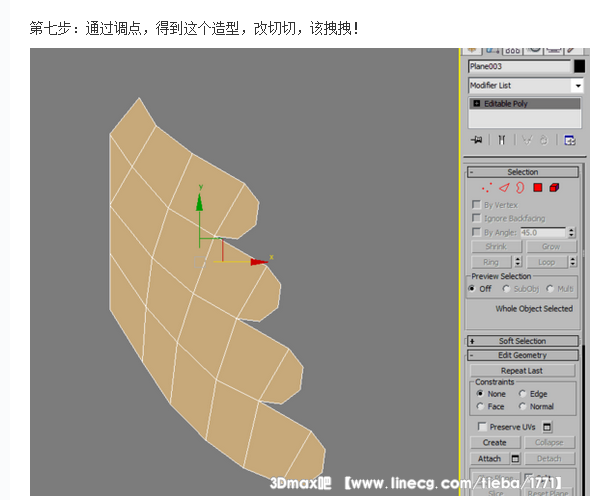Viewport: 591px width, 500px height.
Task: Click the Pin Stack icon
Action: tap(476, 140)
